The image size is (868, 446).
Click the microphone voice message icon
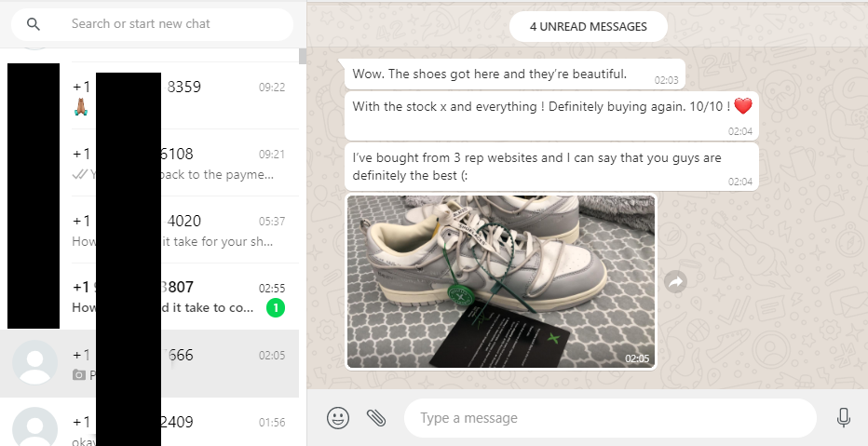[x=844, y=418]
